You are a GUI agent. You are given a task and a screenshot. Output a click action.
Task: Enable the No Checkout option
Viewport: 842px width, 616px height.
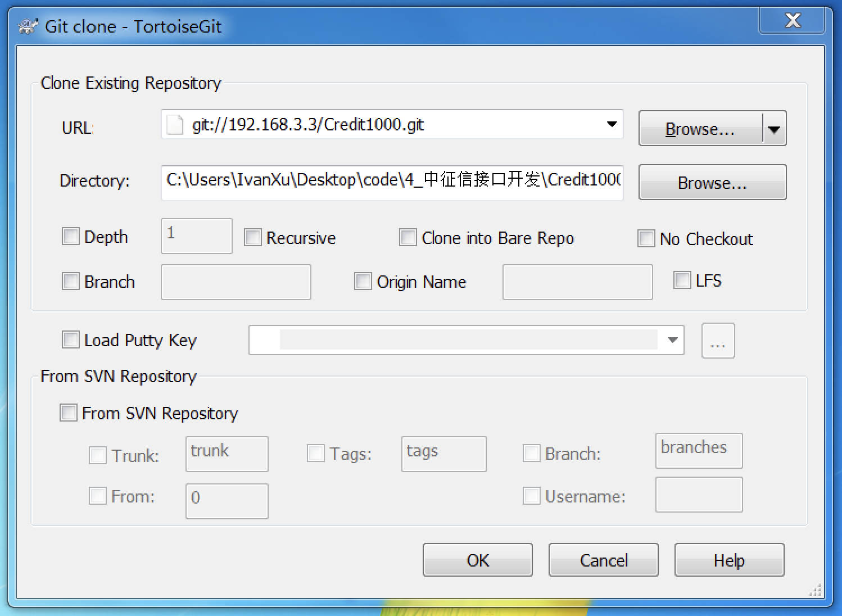pyautogui.click(x=646, y=238)
